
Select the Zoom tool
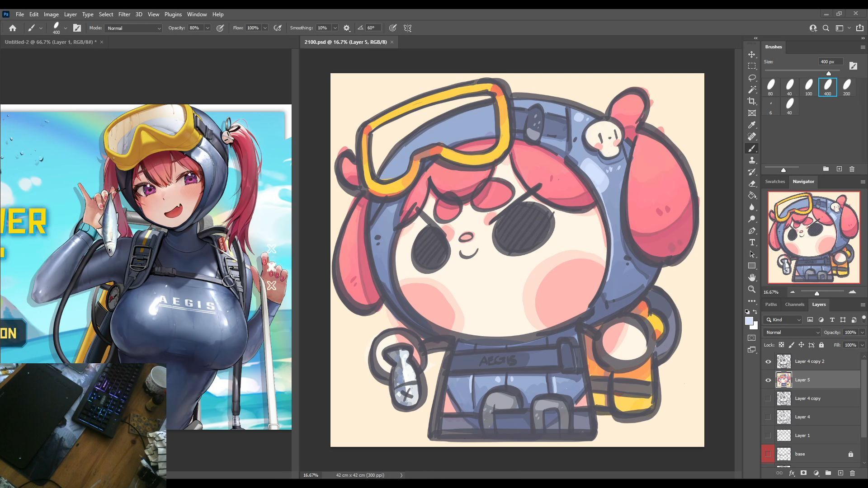[752, 289]
